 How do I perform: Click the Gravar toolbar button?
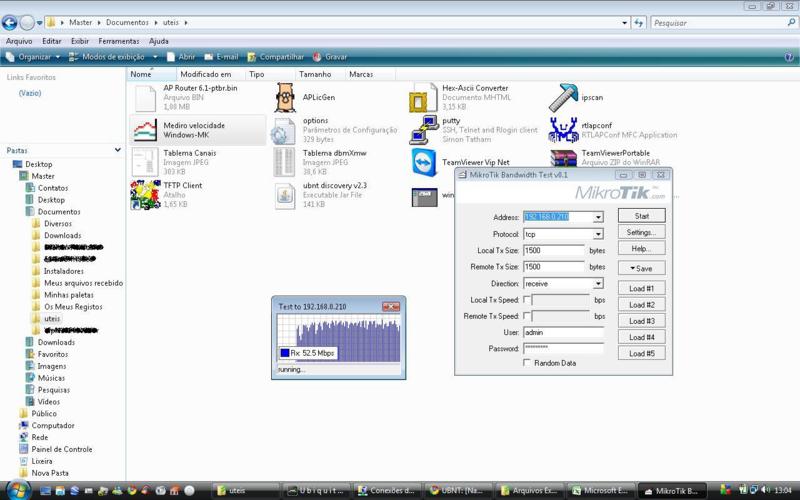tap(330, 57)
